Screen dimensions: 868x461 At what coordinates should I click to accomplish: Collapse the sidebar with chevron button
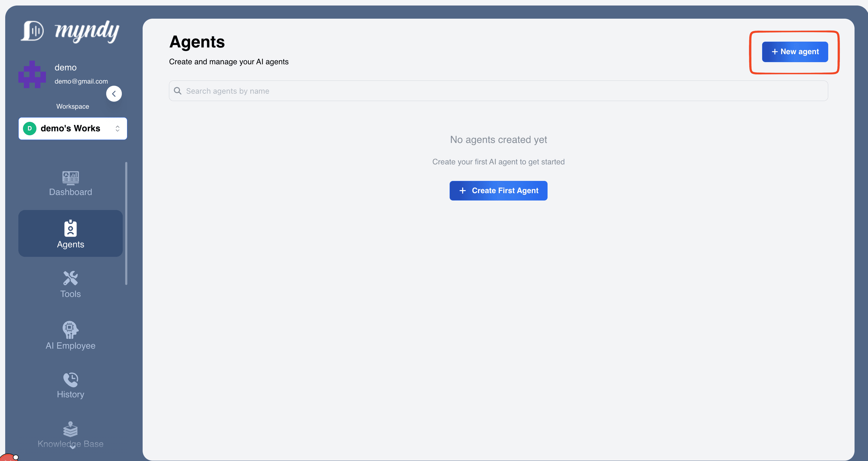point(114,94)
